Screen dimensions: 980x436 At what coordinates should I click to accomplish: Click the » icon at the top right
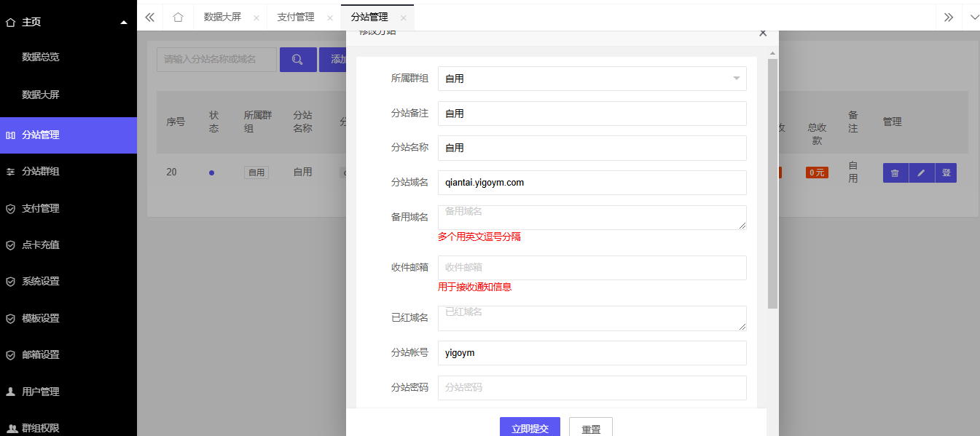[x=949, y=16]
